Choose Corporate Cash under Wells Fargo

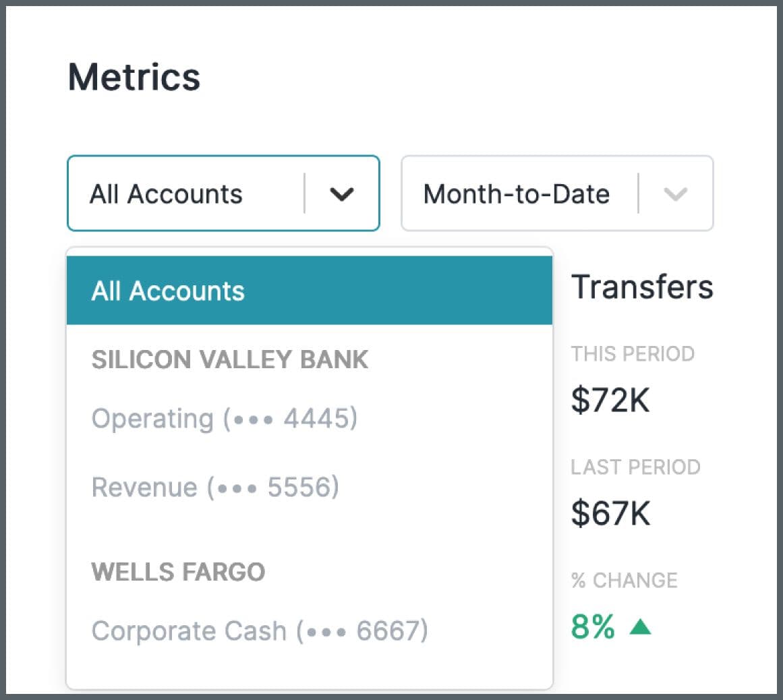click(260, 632)
